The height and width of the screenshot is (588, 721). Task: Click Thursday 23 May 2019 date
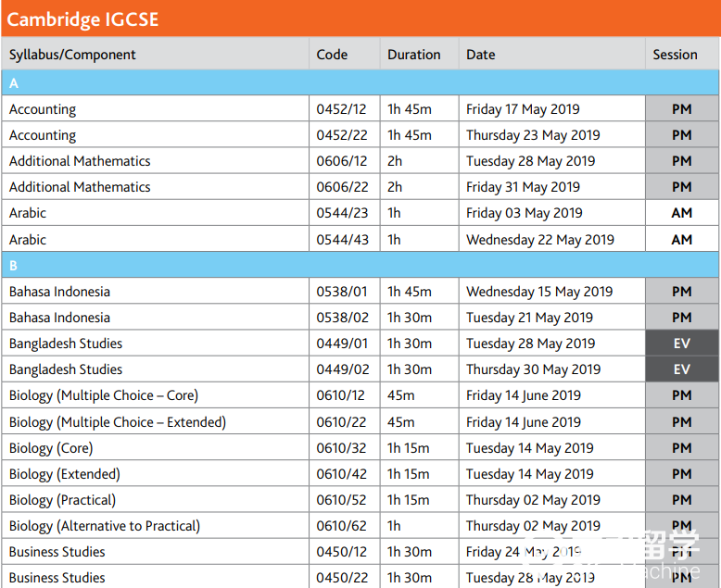click(533, 135)
